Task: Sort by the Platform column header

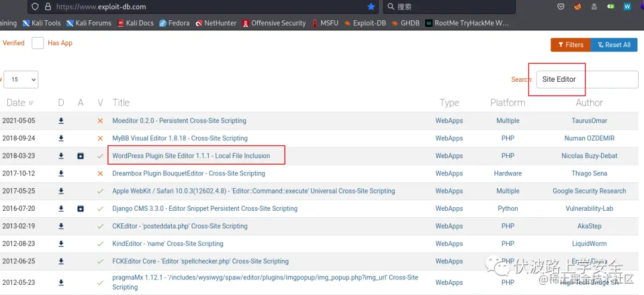Action: [x=507, y=103]
